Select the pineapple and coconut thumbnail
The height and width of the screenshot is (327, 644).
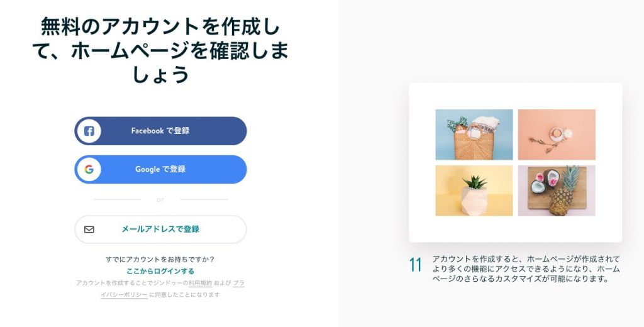click(557, 191)
